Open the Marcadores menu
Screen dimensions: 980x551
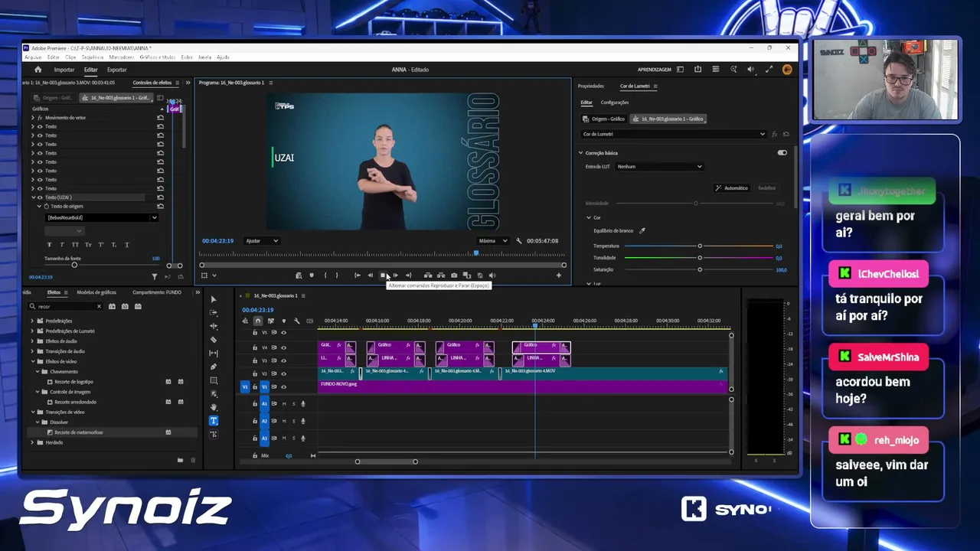tap(122, 57)
